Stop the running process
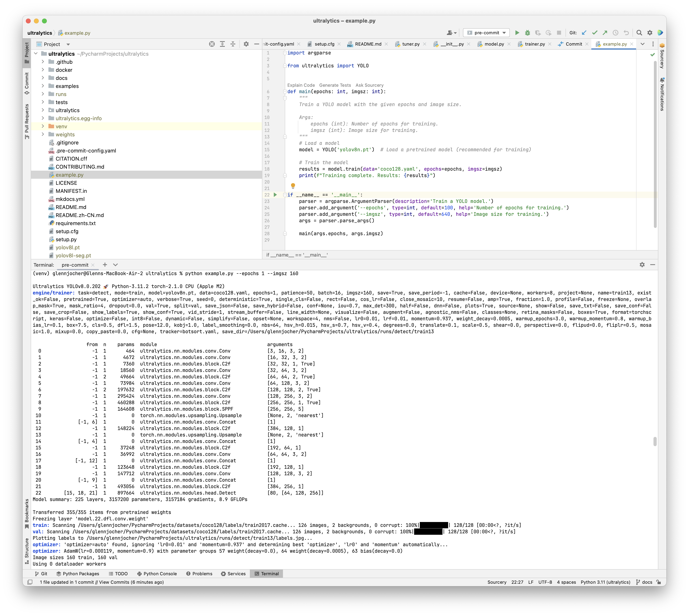Viewport: 689px width, 616px height. pos(559,33)
